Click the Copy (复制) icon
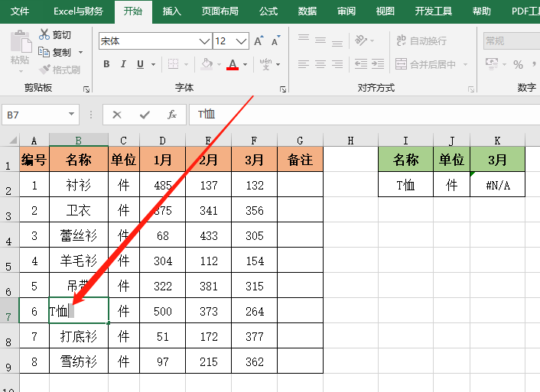This screenshot has height=392, width=540. pos(44,52)
